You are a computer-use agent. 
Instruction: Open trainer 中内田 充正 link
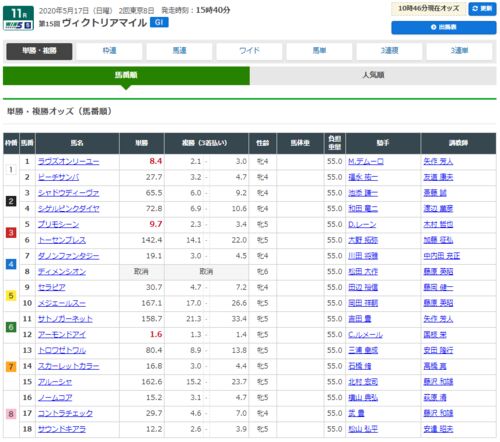442,256
